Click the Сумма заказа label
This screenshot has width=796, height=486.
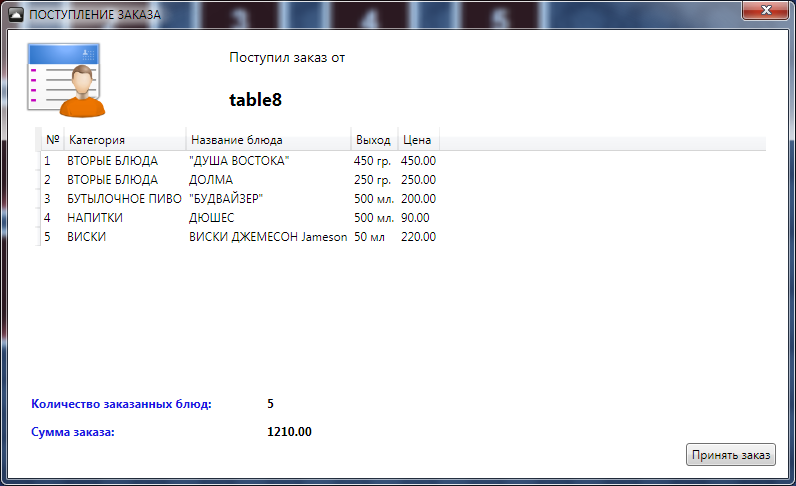[x=73, y=432]
